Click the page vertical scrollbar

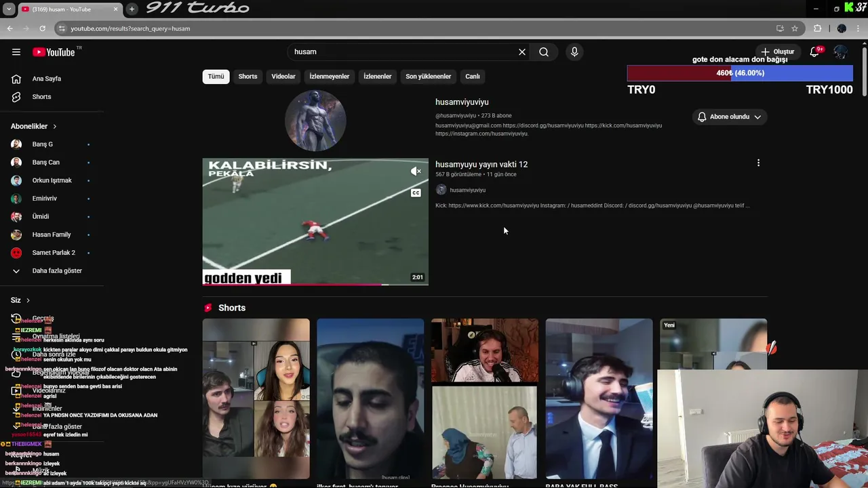tap(865, 70)
